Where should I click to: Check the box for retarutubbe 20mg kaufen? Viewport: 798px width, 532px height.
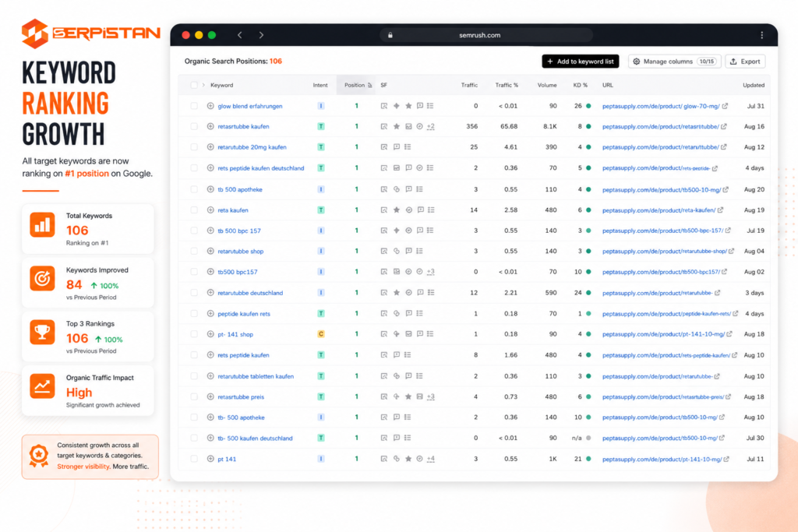coord(194,147)
